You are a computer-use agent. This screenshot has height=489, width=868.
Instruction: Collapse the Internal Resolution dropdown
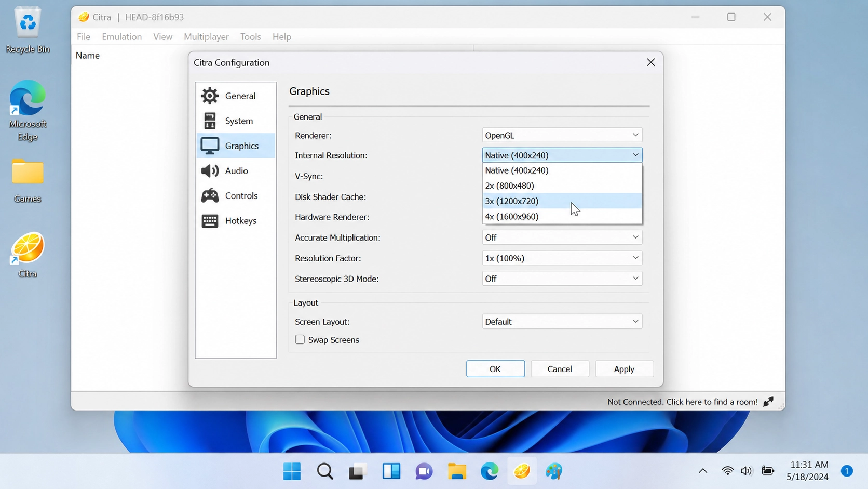click(562, 155)
